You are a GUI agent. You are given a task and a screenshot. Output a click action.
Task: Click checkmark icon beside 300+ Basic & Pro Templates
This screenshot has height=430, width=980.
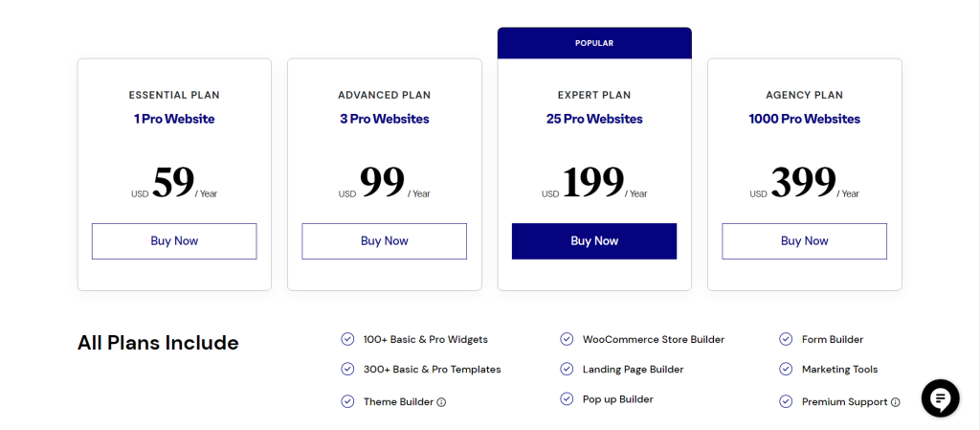pos(346,370)
